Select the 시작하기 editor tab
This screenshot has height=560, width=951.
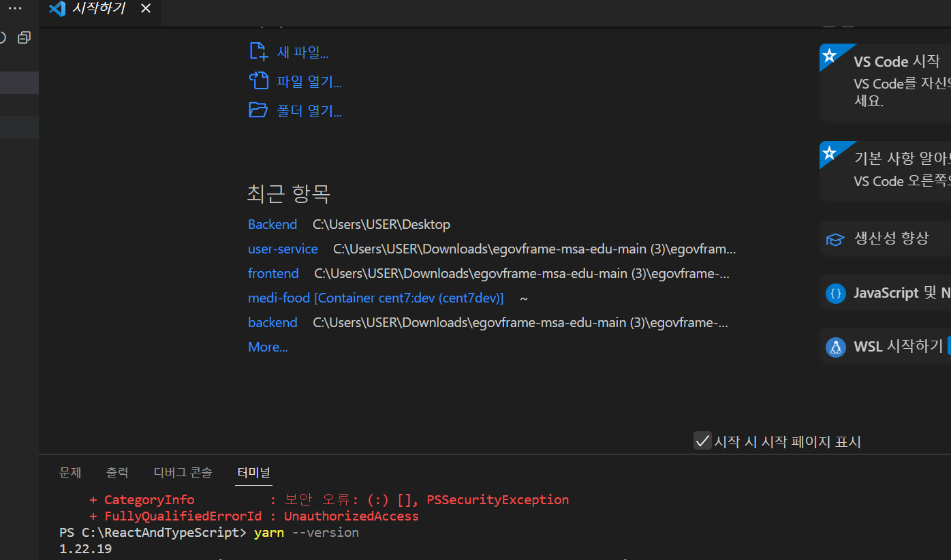tap(99, 9)
